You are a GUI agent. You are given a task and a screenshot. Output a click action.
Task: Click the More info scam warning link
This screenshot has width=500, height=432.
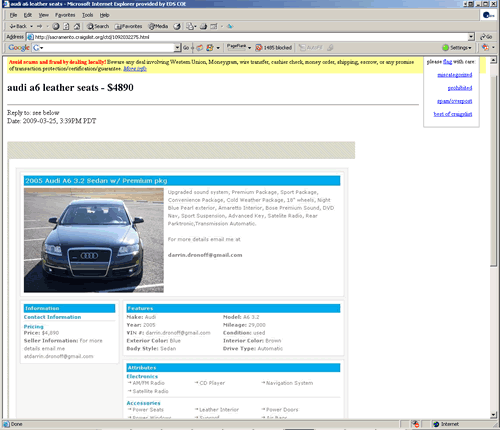pyautogui.click(x=135, y=69)
